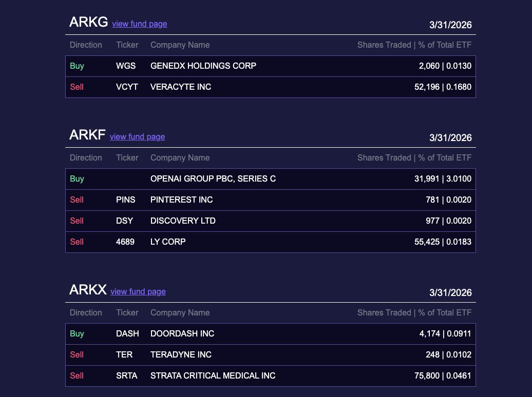Screen dimensions: 532x397
Task: Click the OPENAI GROUP PBC, SERIES C row
Action: 213,178
